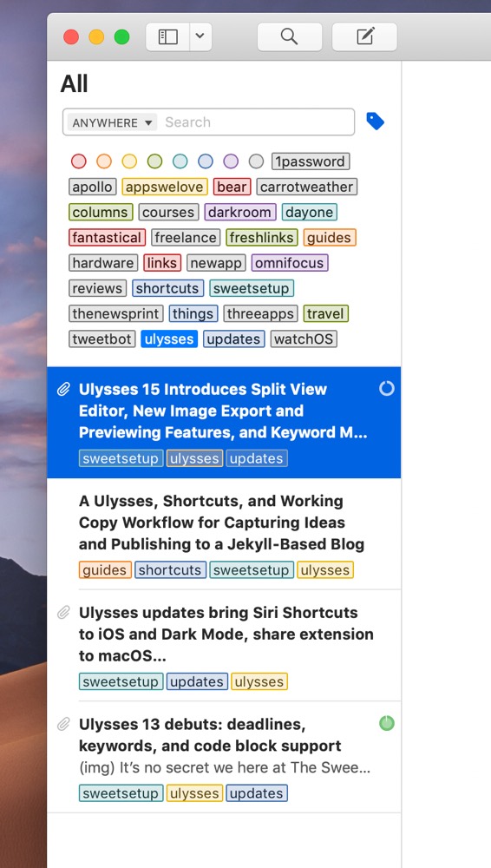Filter by the reviews keyword
The height and width of the screenshot is (868, 491).
click(x=97, y=288)
